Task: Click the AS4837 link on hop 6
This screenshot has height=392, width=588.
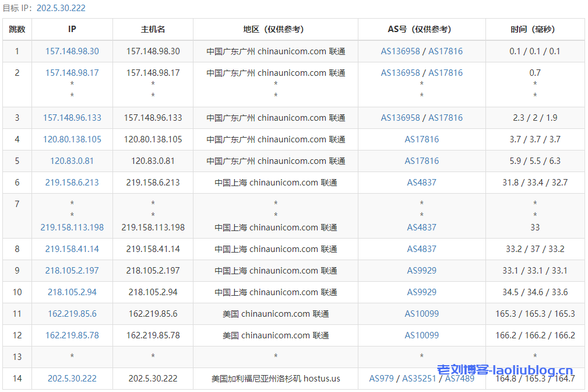Action: tap(421, 183)
